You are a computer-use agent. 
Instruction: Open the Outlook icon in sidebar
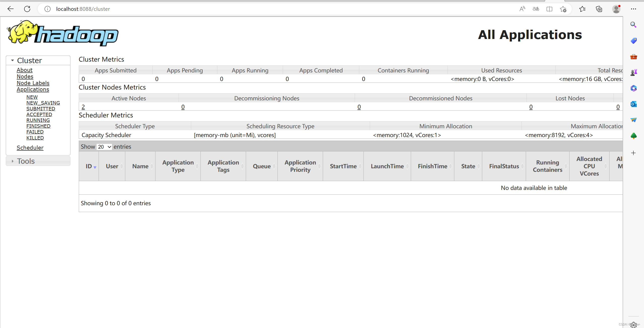coord(633,104)
